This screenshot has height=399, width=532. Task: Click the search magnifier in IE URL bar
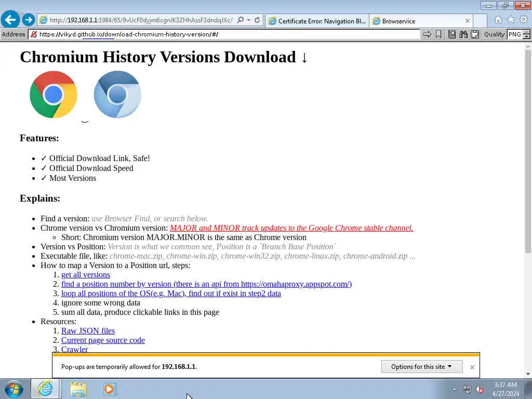[x=240, y=20]
